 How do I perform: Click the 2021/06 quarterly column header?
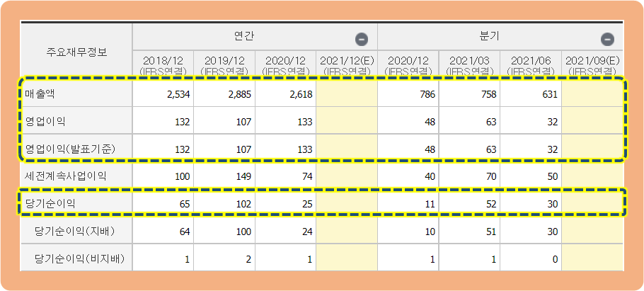[531, 65]
